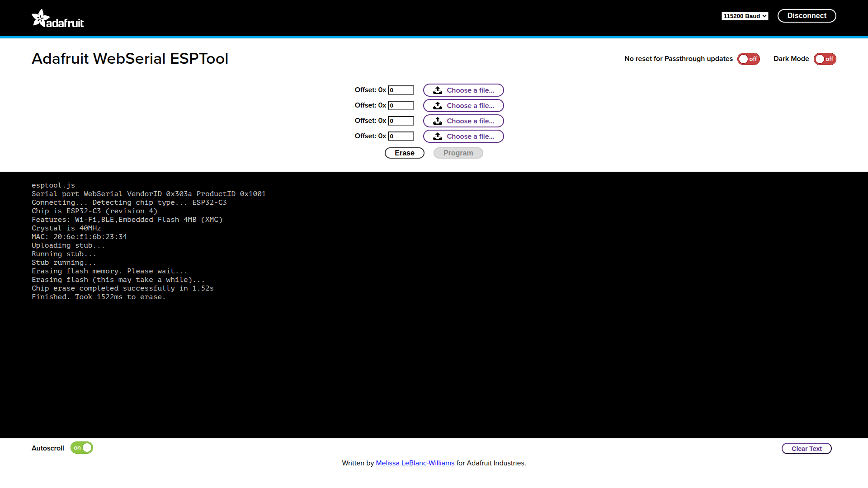This screenshot has width=868, height=488.
Task: Enable Dark Mode switch
Action: click(825, 59)
